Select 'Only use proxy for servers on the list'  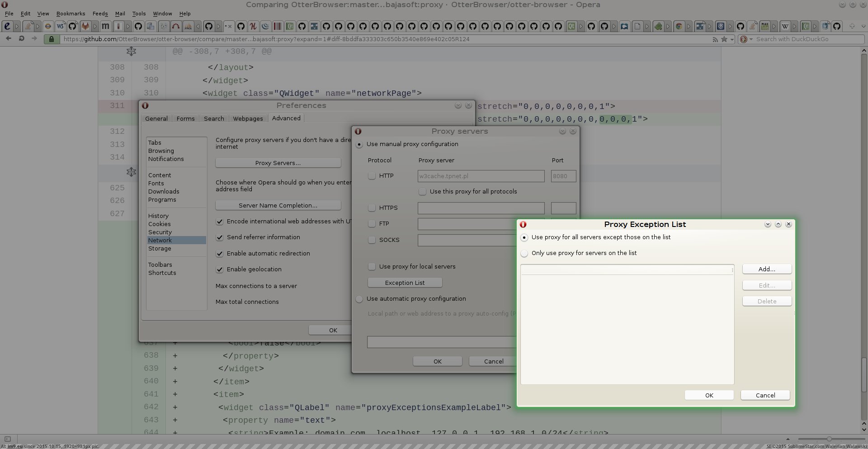point(524,253)
